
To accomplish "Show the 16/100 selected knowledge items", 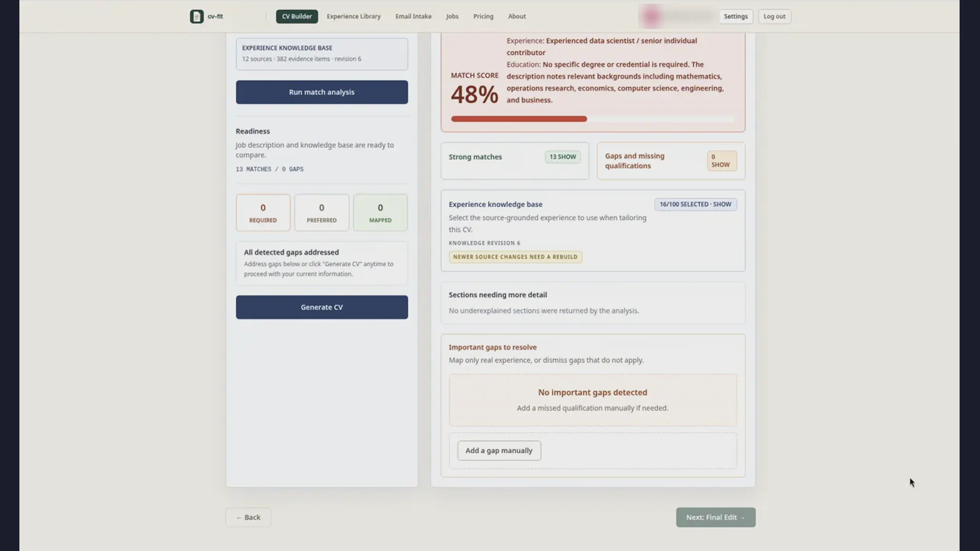I will coord(695,204).
